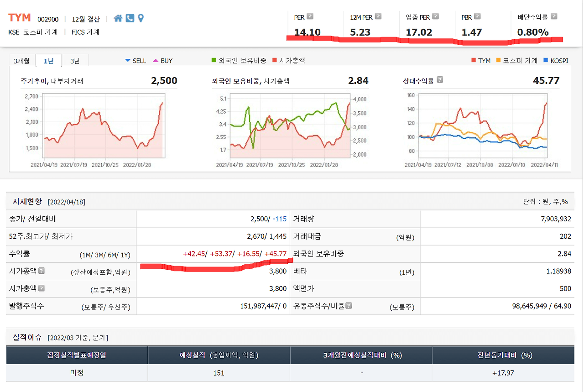The height and width of the screenshot is (392, 584).
Task: Click FICS 기계 classification
Action: click(85, 32)
